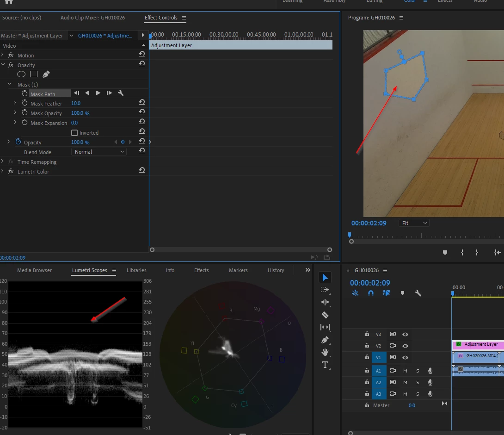The height and width of the screenshot is (435, 504).
Task: Add or remove Opacity keyframe
Action: 123,142
